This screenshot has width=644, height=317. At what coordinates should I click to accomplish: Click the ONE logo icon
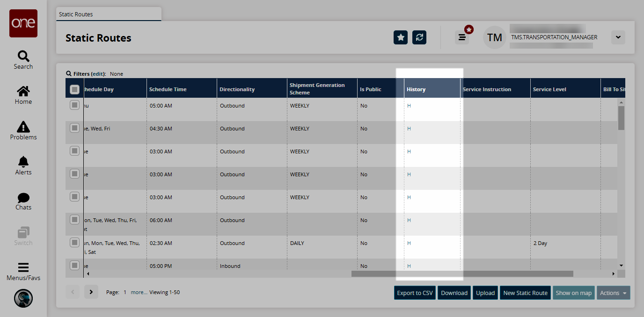[23, 23]
